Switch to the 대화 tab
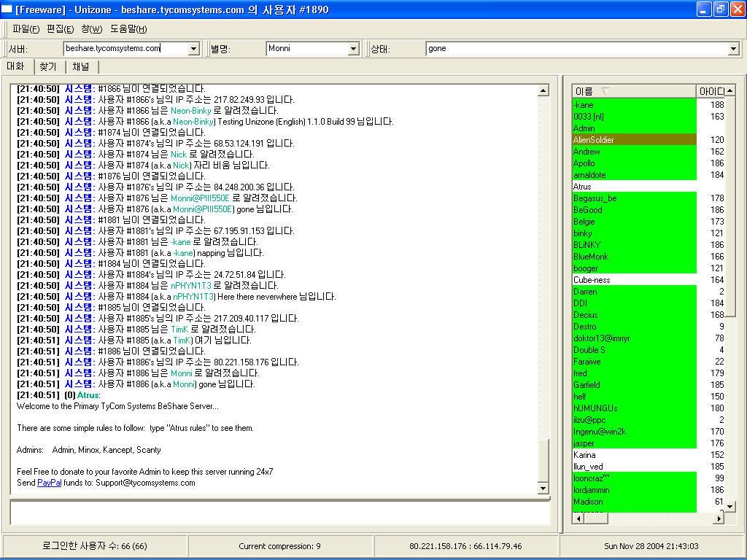747x560 pixels. [16, 66]
